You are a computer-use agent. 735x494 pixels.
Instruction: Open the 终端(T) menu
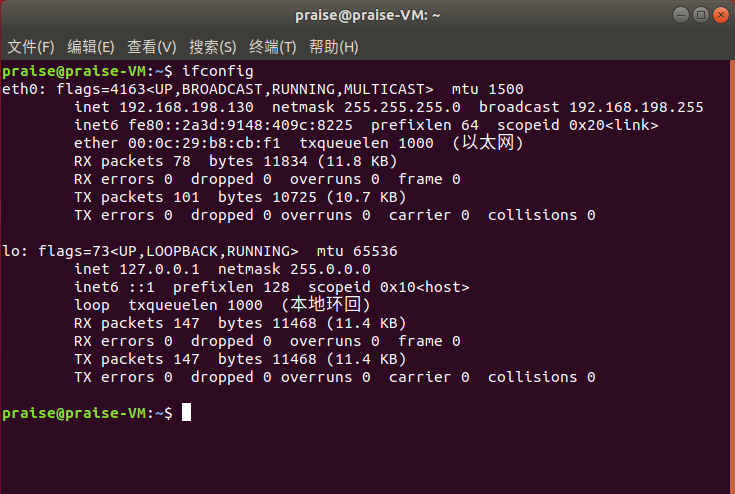(273, 47)
